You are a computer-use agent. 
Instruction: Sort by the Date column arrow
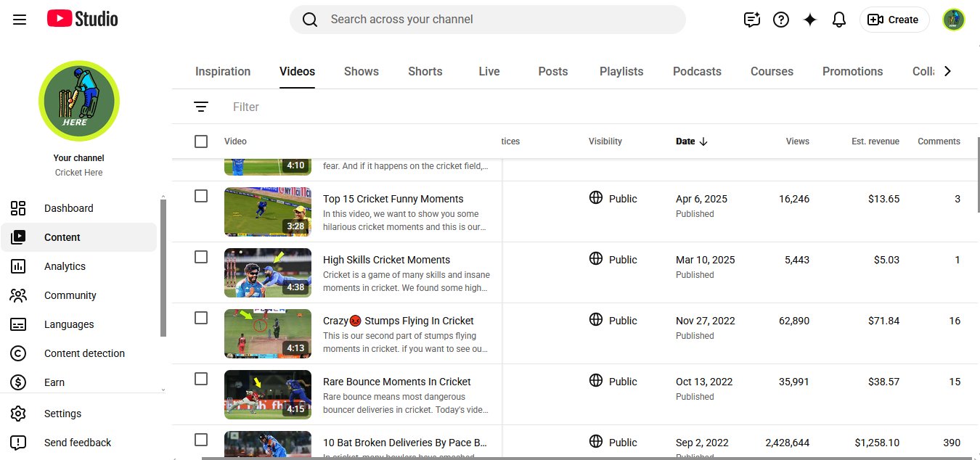pos(703,141)
